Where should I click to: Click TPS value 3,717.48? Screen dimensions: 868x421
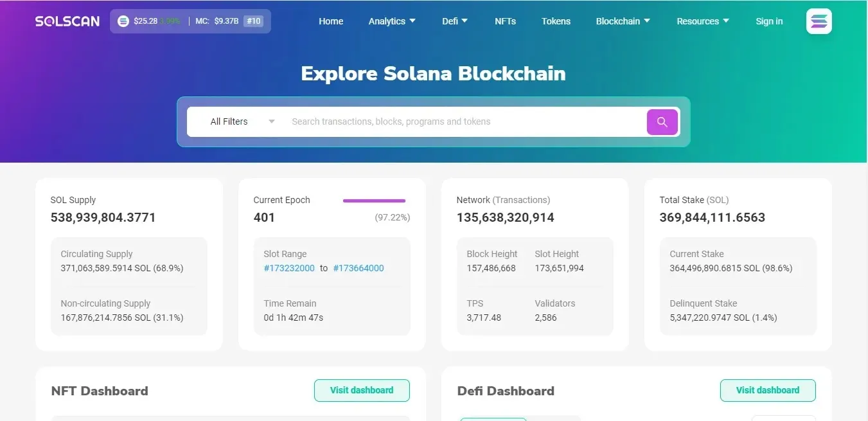[484, 318]
